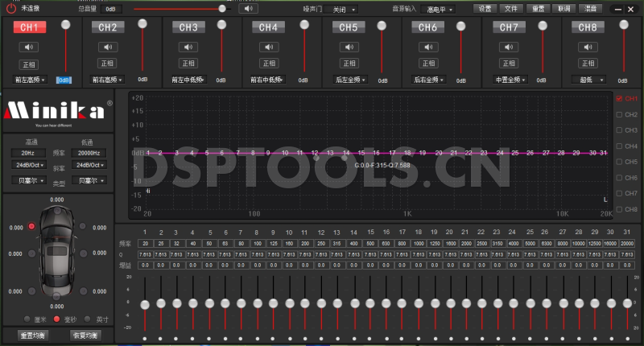Check the CH8 curve checkbox
Image resolution: width=644 pixels, height=346 pixels.
click(x=619, y=209)
